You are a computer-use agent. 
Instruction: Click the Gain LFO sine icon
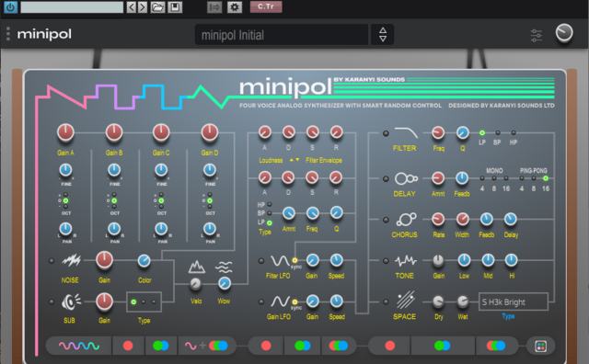[280, 301]
